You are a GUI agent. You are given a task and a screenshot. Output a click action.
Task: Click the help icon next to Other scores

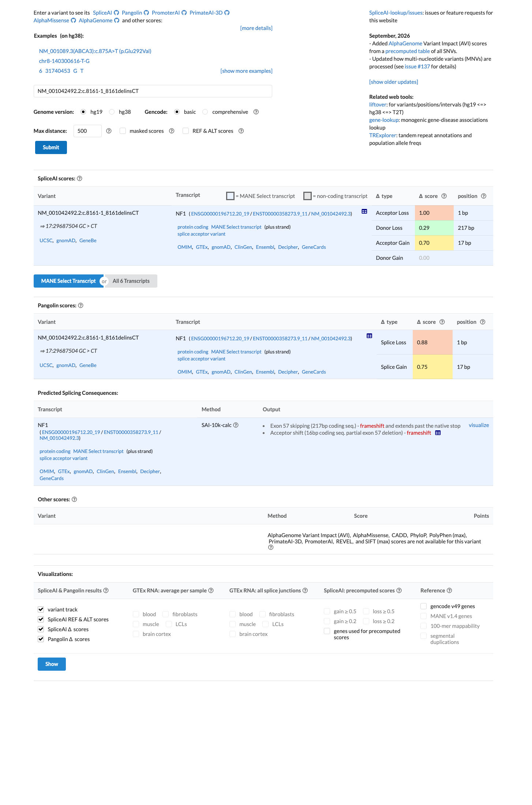pos(74,499)
